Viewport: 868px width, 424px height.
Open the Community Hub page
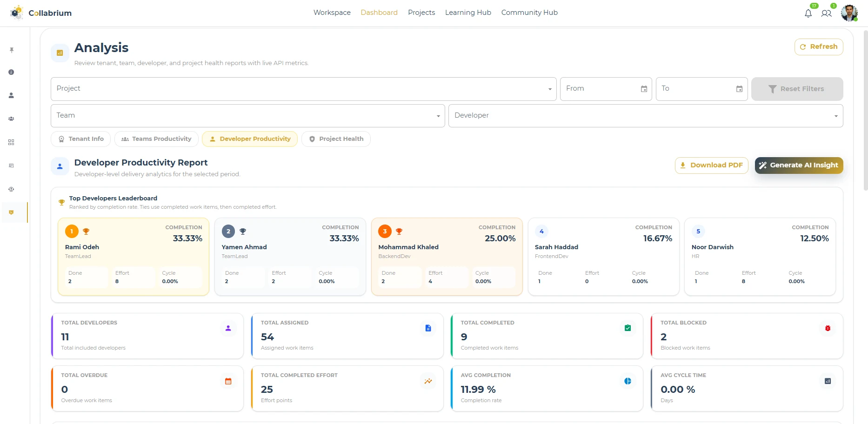click(529, 13)
